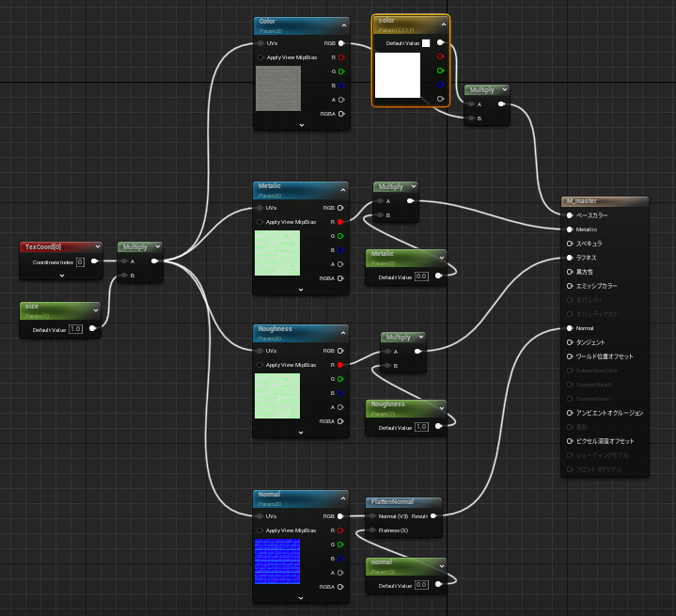Click the white Default Value swatch on color node
The width and height of the screenshot is (676, 616).
[426, 42]
